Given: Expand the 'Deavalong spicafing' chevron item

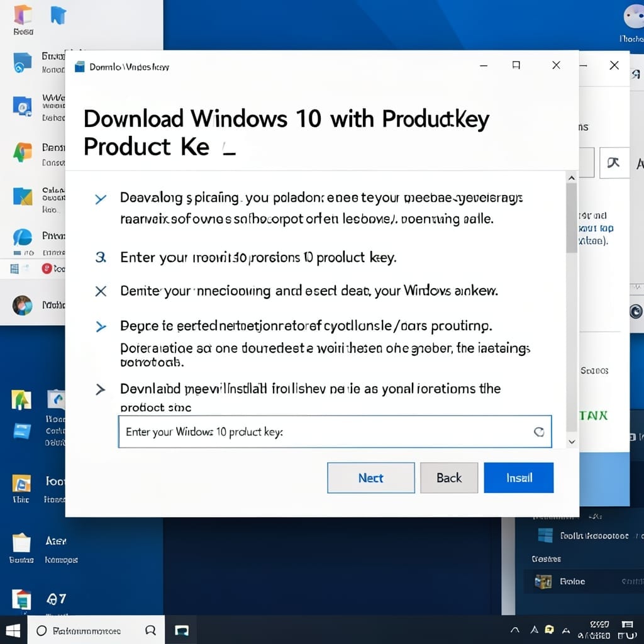Looking at the screenshot, I should tap(101, 199).
